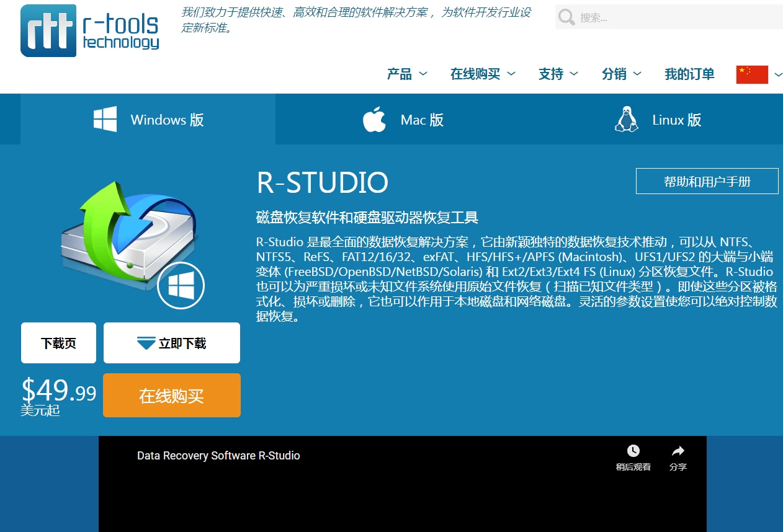Open the 产品 menu item

[400, 74]
